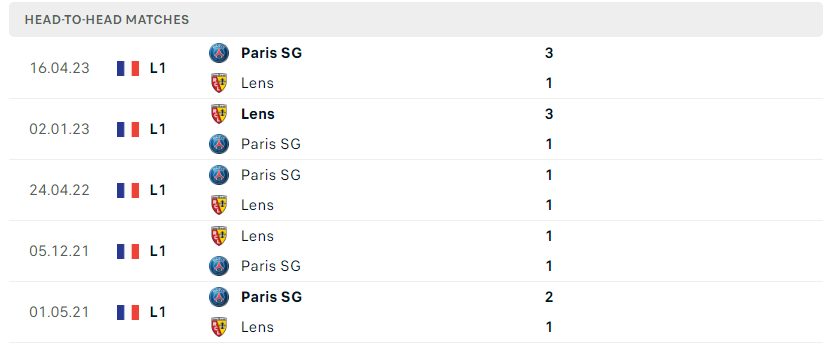Image resolution: width=832 pixels, height=362 pixels.
Task: Click Paris SG crest in 16.04.23 match
Action: [219, 53]
